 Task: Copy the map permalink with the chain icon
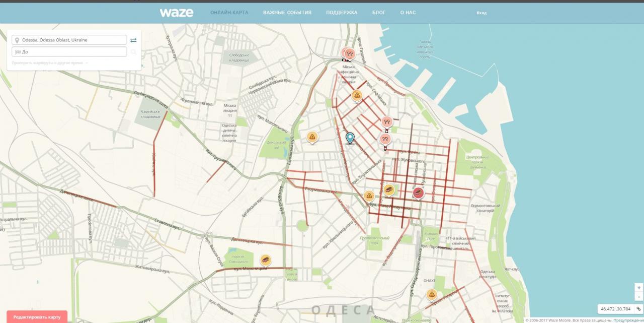pyautogui.click(x=638, y=309)
